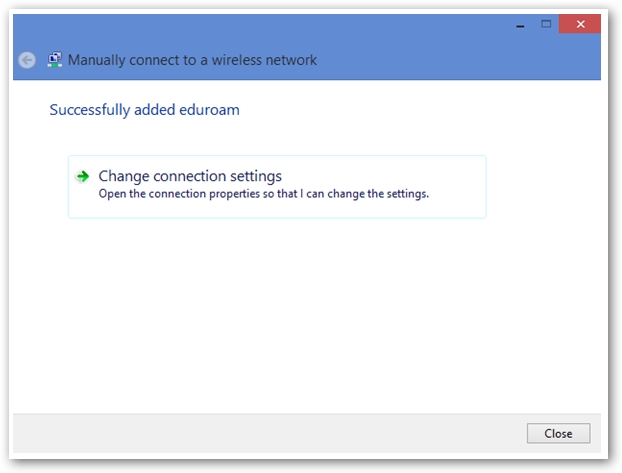Click the word "settings" in the command link title
Screen dimensions: 622x473
[255, 177]
